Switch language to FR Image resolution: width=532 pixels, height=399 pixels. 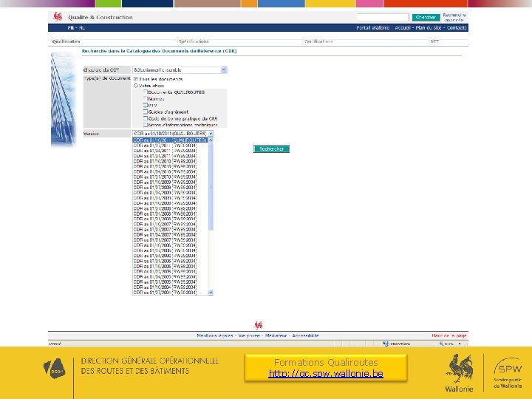pyautogui.click(x=71, y=28)
